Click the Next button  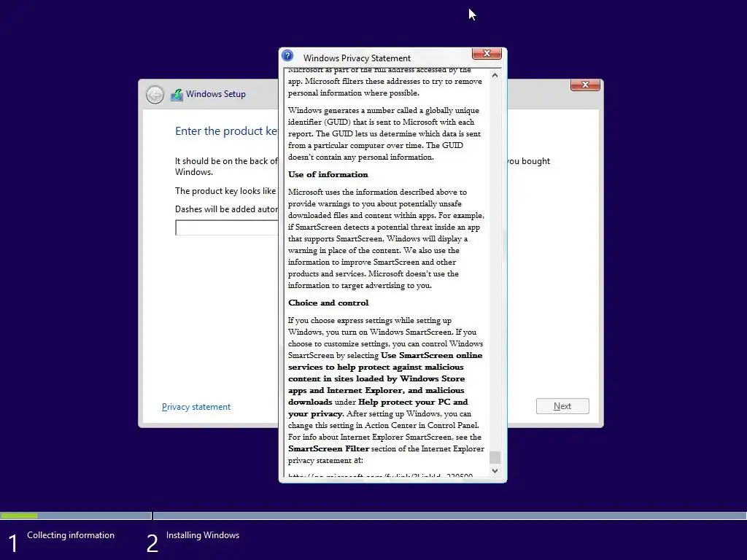[562, 406]
